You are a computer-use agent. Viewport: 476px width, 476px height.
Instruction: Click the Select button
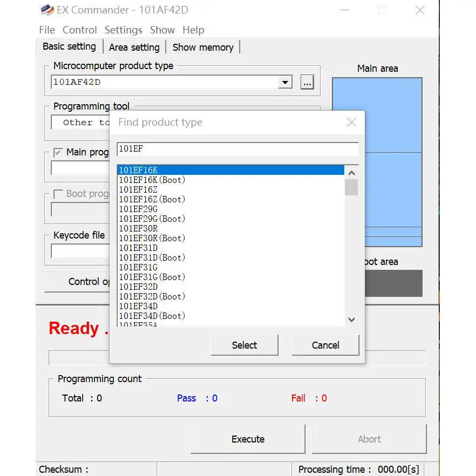click(x=244, y=345)
